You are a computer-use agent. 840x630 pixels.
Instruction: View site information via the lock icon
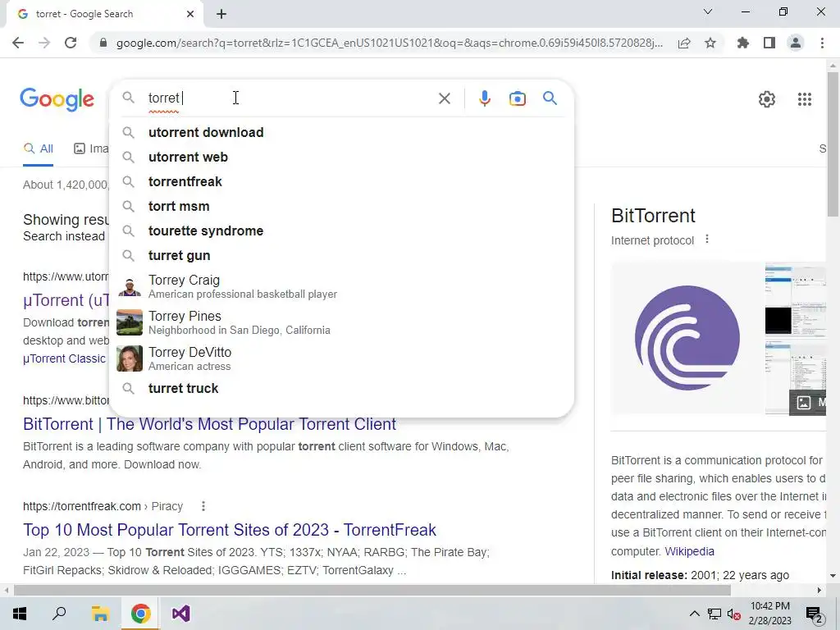103,43
